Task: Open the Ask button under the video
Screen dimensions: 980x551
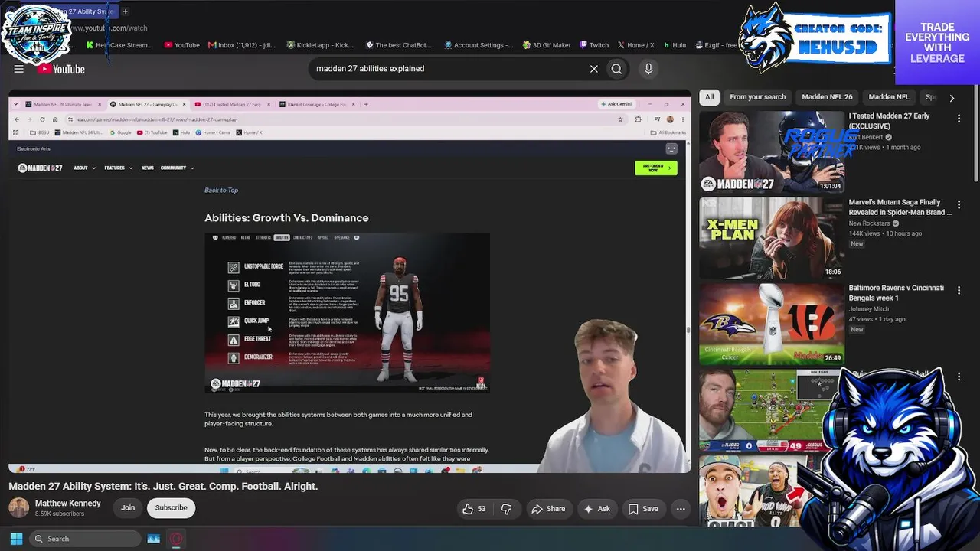Action: click(x=596, y=509)
